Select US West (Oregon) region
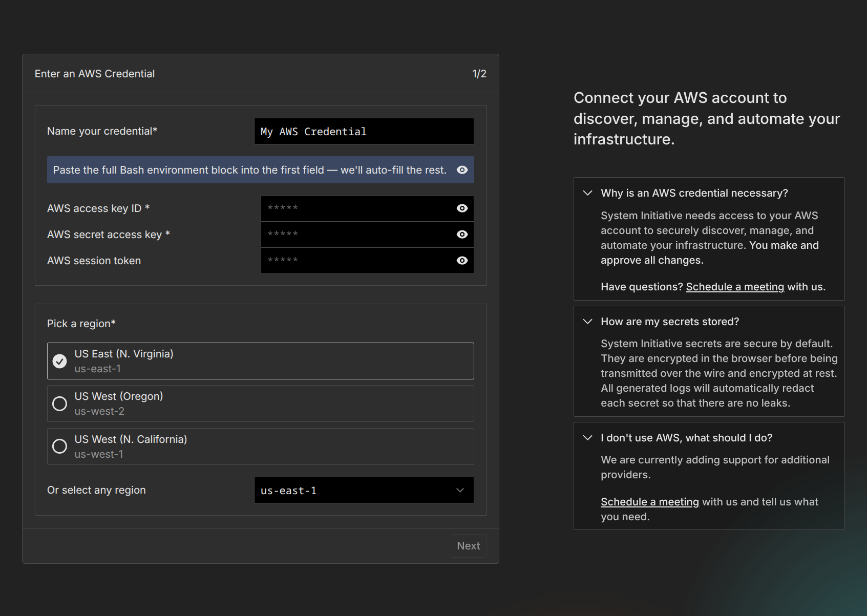The image size is (867, 616). coord(60,403)
